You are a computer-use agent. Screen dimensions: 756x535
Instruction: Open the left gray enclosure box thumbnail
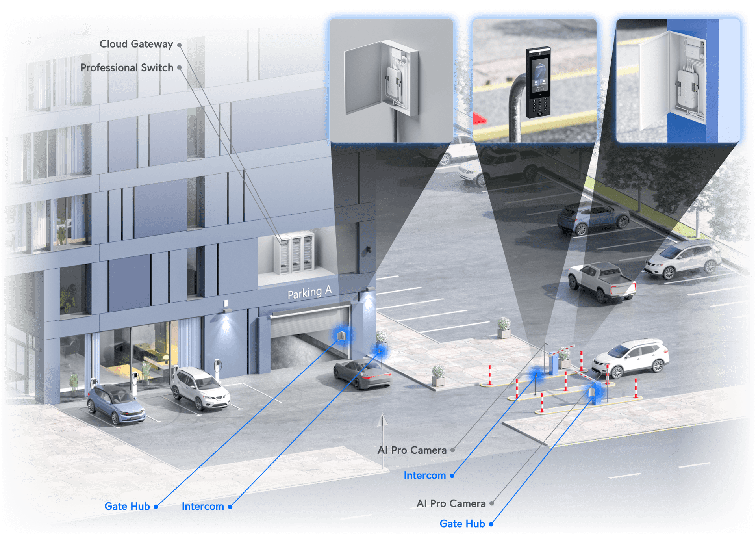[x=391, y=80]
